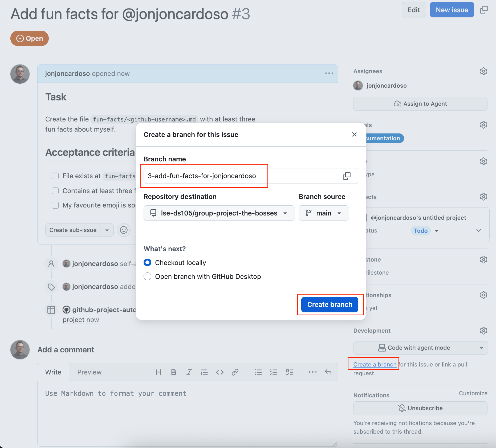Select the Write tab
This screenshot has width=496, height=448.
[x=53, y=372]
